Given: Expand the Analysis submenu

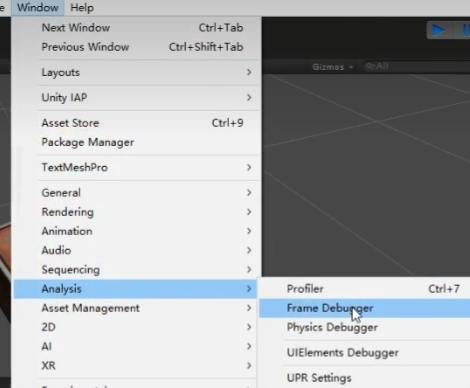Looking at the screenshot, I should point(135,289).
